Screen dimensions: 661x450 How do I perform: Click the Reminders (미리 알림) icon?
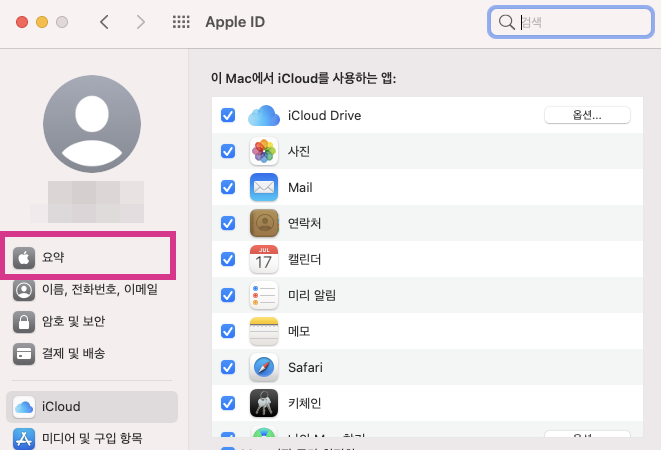pyautogui.click(x=264, y=295)
